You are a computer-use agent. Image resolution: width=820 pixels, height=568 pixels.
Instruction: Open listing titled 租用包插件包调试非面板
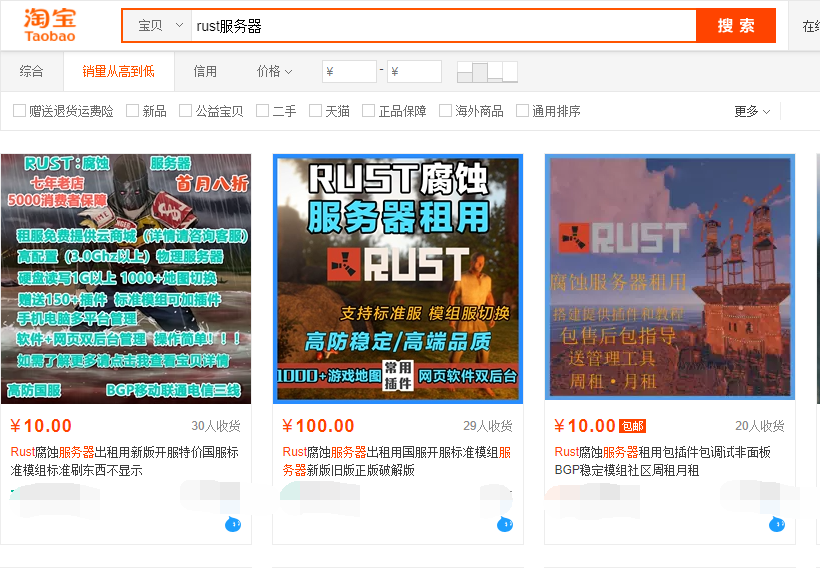[663, 461]
